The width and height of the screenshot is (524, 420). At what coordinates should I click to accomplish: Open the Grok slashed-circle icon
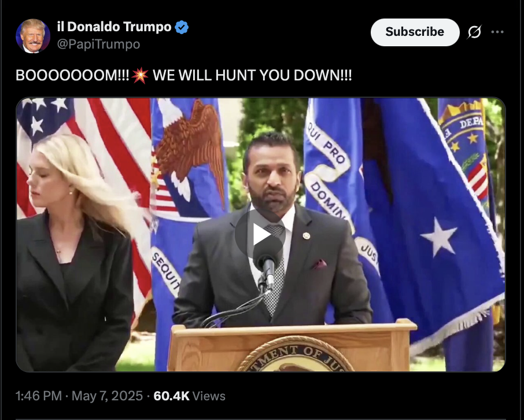pyautogui.click(x=474, y=32)
